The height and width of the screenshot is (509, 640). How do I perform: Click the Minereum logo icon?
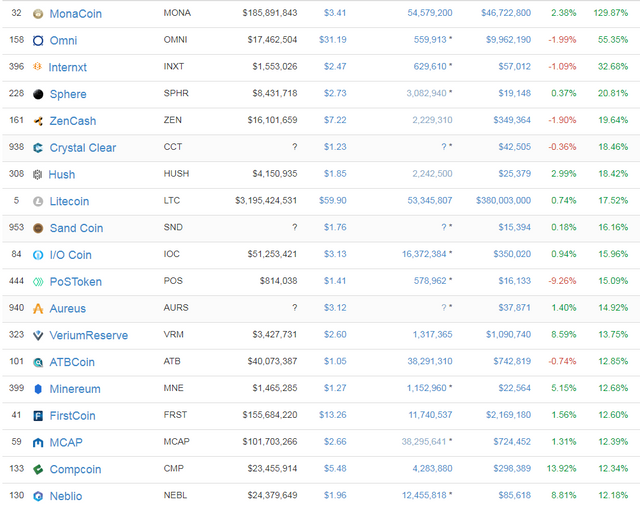tap(38, 389)
